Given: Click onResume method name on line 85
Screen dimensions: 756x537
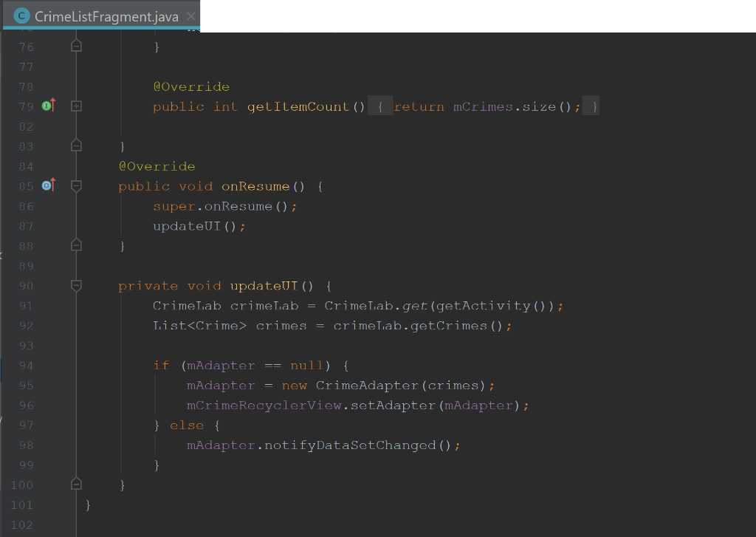Looking at the screenshot, I should point(255,186).
